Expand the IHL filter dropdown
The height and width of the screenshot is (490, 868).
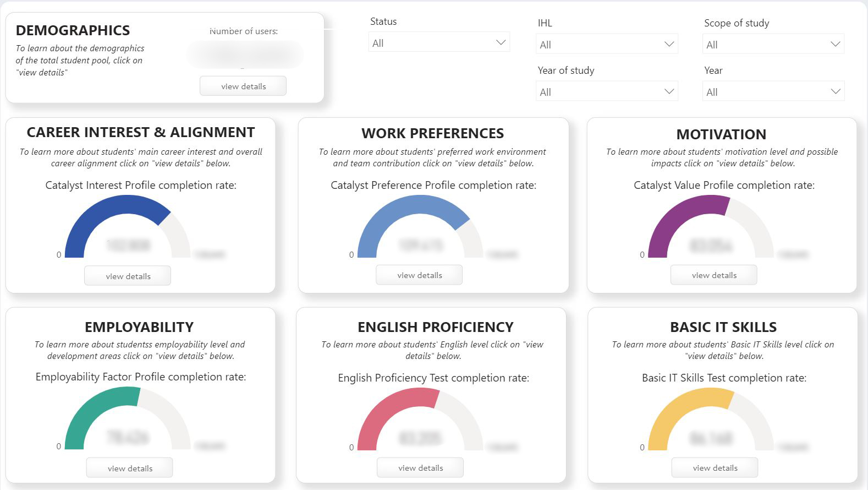pyautogui.click(x=606, y=45)
